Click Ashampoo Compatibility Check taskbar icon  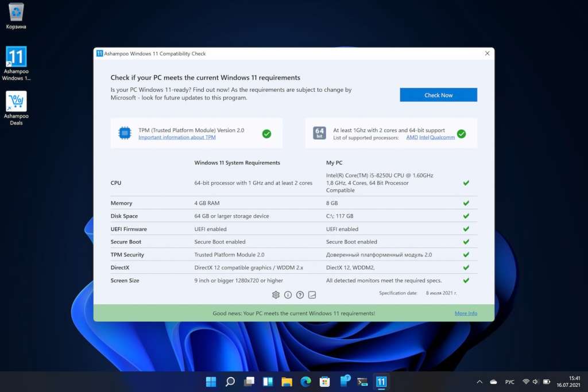click(381, 382)
